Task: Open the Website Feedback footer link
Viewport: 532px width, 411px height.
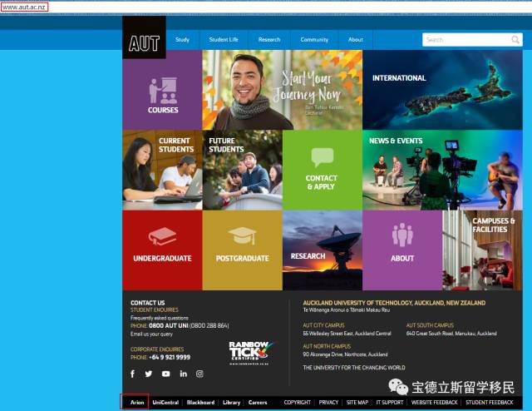Action: [434, 402]
